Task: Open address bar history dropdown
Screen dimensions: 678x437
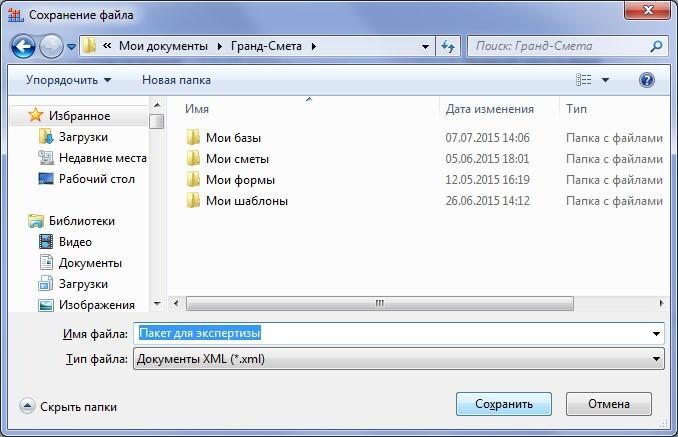Action: (425, 46)
